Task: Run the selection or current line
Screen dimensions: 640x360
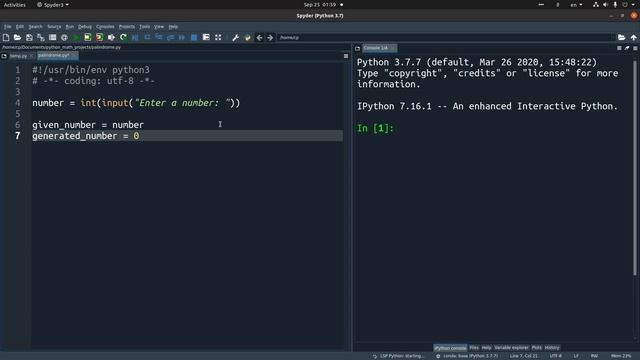Action: pyautogui.click(x=111, y=38)
